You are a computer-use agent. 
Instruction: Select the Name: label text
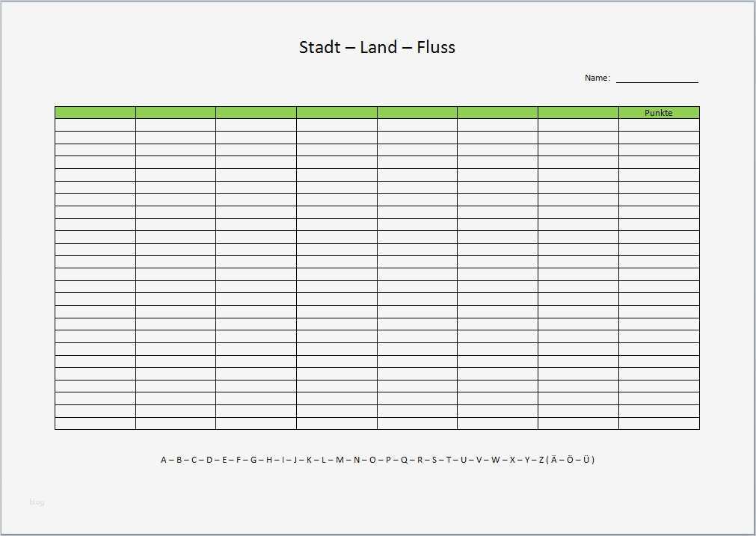click(x=597, y=78)
